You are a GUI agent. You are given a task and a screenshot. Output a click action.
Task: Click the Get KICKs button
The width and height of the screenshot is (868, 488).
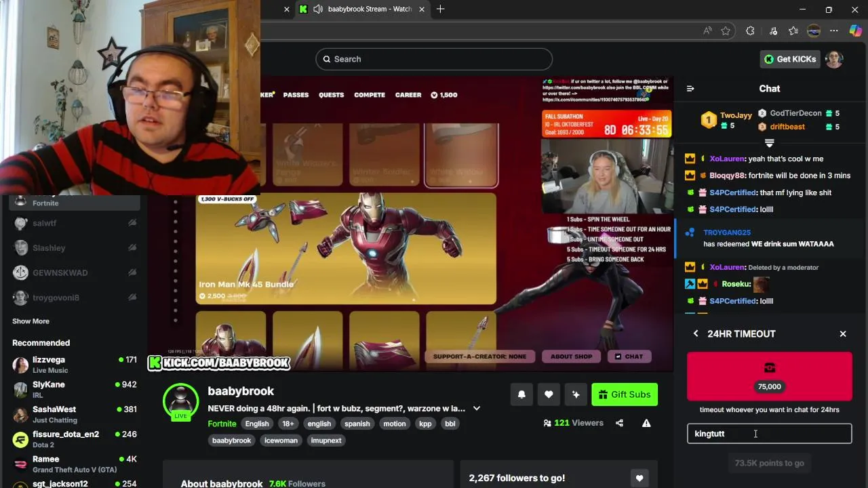790,59
